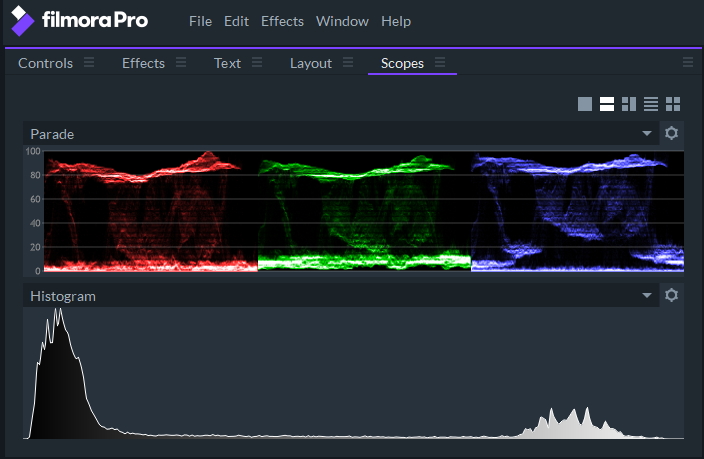704x459 pixels.
Task: Expand the Histogram scope type dropdown
Action: [x=647, y=296]
